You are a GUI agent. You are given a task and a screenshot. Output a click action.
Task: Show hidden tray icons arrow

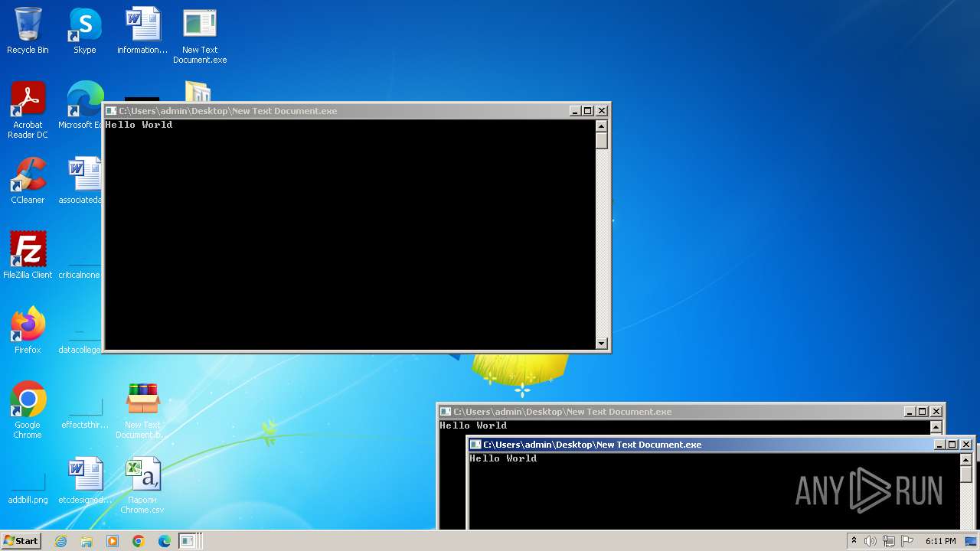[x=854, y=541]
